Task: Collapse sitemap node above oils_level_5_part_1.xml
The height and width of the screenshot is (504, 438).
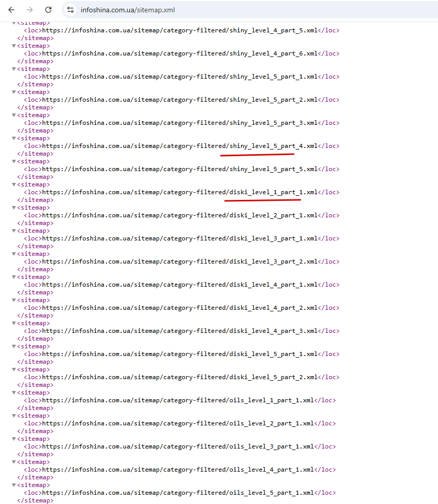Action: [14, 486]
